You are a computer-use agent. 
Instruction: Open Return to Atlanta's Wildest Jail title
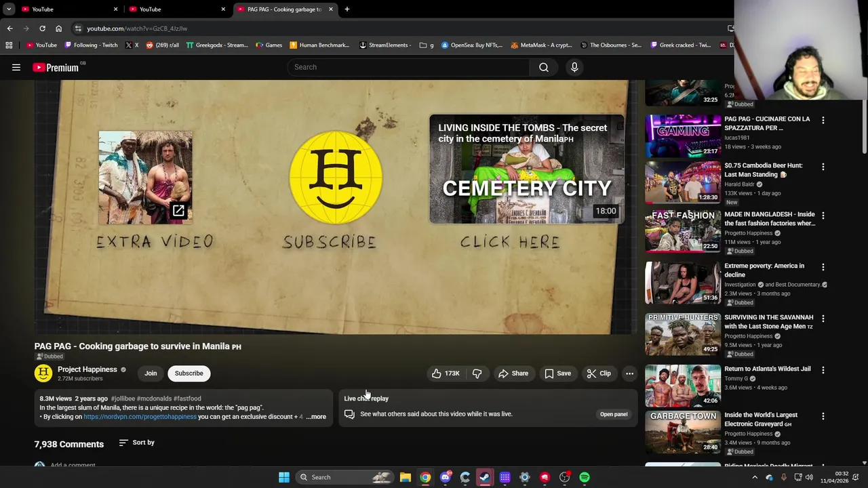[x=768, y=369]
